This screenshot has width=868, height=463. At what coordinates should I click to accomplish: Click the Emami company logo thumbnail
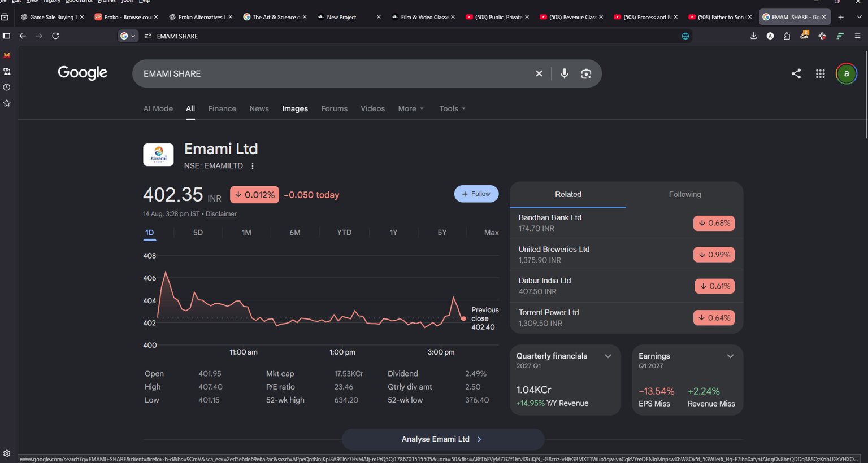click(158, 155)
